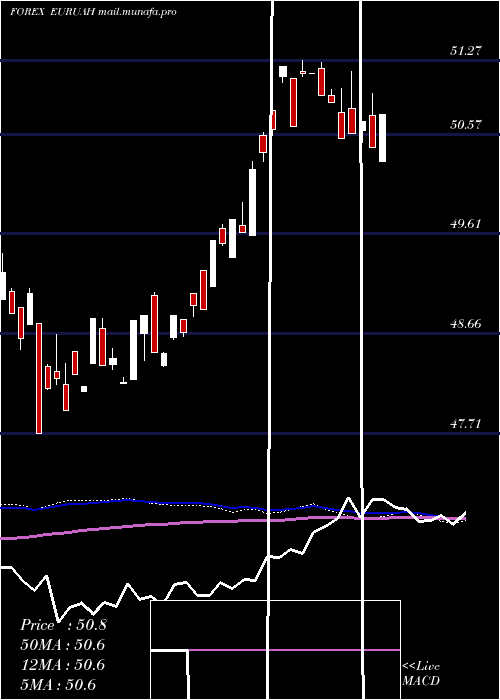Click the '5MA : 50.6' readout
This screenshot has height=700, width=500.
(x=59, y=685)
